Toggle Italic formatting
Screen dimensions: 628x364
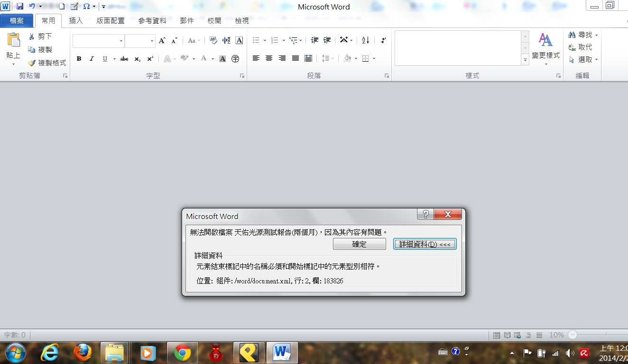(92, 59)
